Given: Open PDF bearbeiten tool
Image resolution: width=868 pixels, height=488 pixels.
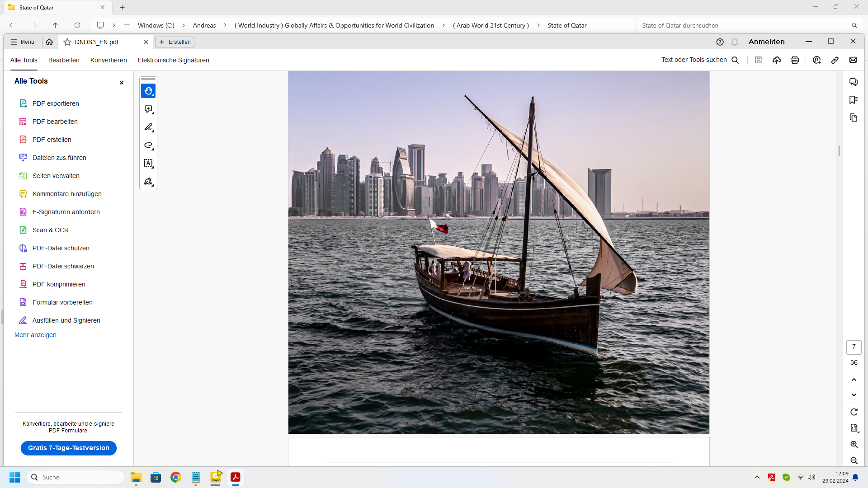Looking at the screenshot, I should pyautogui.click(x=55, y=122).
